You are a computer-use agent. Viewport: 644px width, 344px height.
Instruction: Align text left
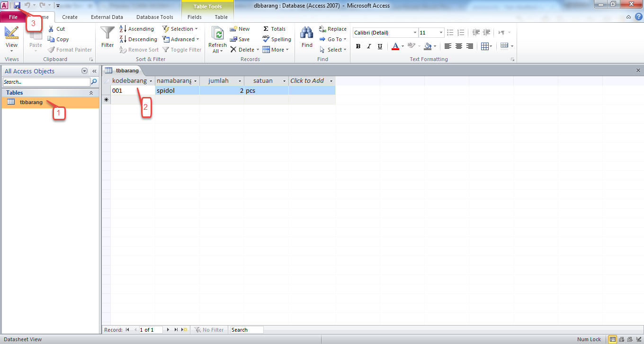pyautogui.click(x=448, y=46)
